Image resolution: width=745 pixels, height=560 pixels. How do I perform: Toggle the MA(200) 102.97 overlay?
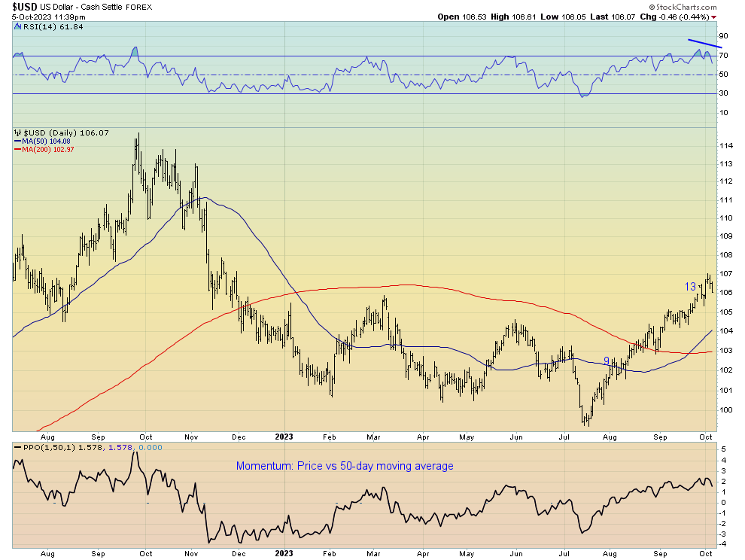coord(48,151)
